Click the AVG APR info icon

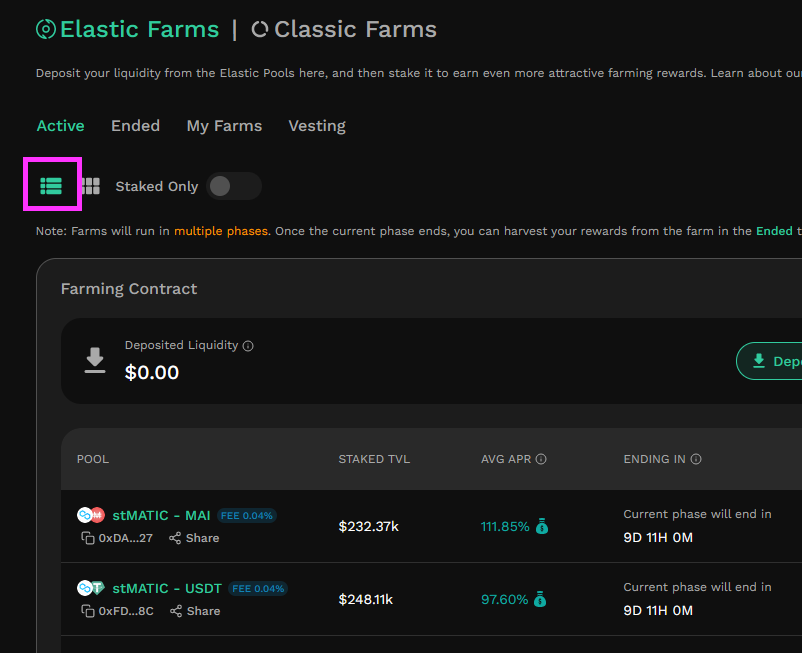coord(541,459)
